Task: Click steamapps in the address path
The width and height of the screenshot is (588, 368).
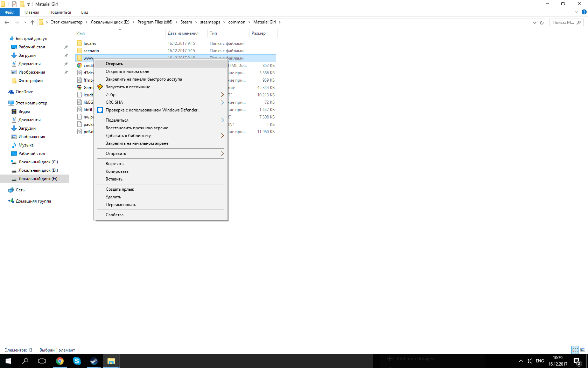Action: [210, 22]
